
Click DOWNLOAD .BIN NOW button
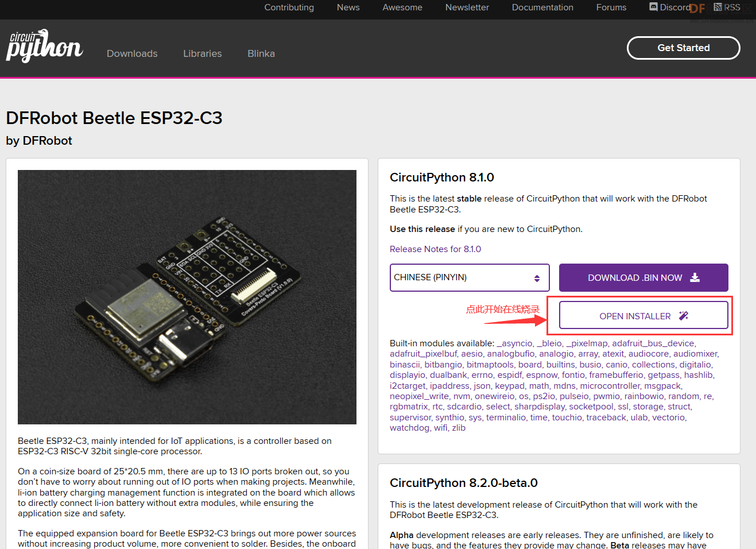pyautogui.click(x=643, y=277)
